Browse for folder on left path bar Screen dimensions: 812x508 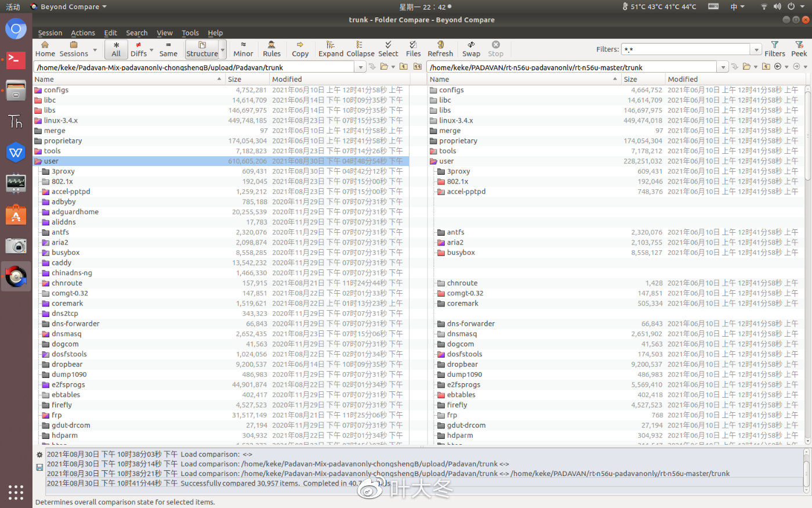(x=384, y=67)
